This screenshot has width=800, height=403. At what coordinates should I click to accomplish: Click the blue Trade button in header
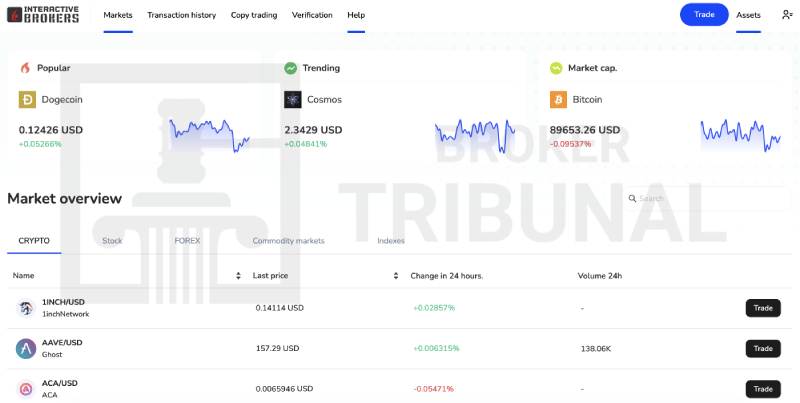click(704, 15)
